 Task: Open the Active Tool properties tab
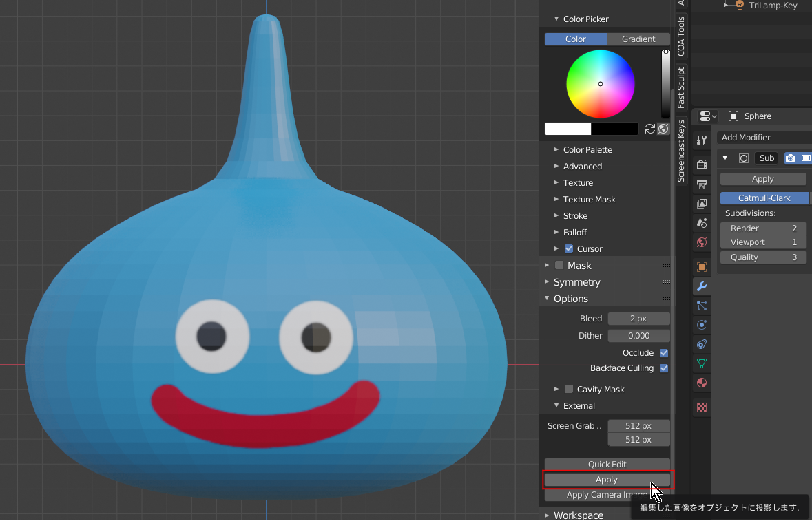[702, 140]
